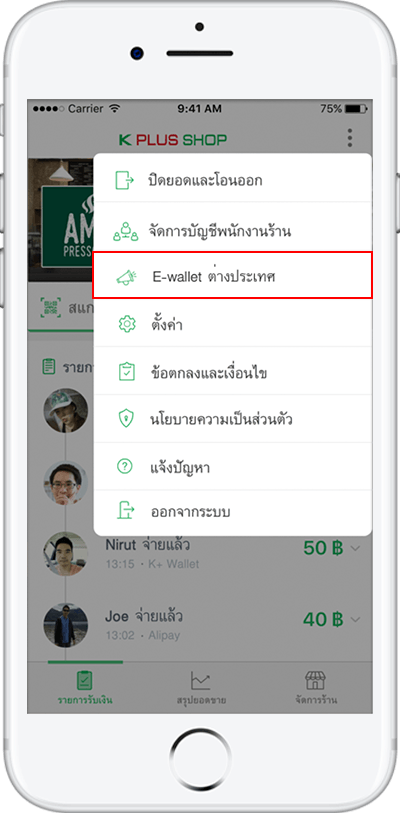Click the clipboard check terms icon
Screen dimensions: 400x813
coord(127,372)
